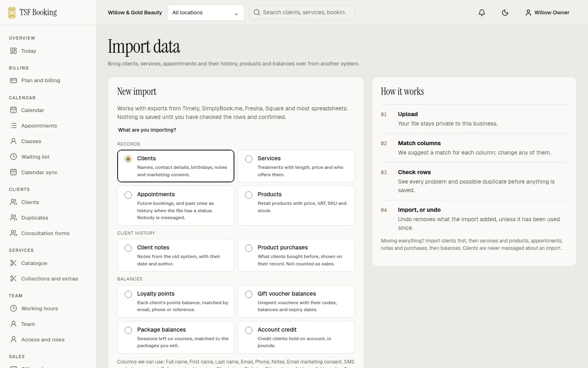The image size is (588, 368).
Task: Open the Team page
Action: (x=28, y=324)
